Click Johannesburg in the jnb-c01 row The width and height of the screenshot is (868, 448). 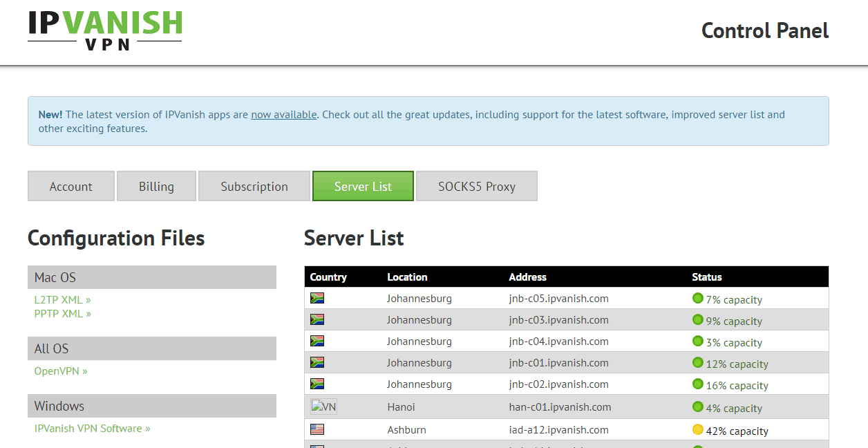click(419, 363)
